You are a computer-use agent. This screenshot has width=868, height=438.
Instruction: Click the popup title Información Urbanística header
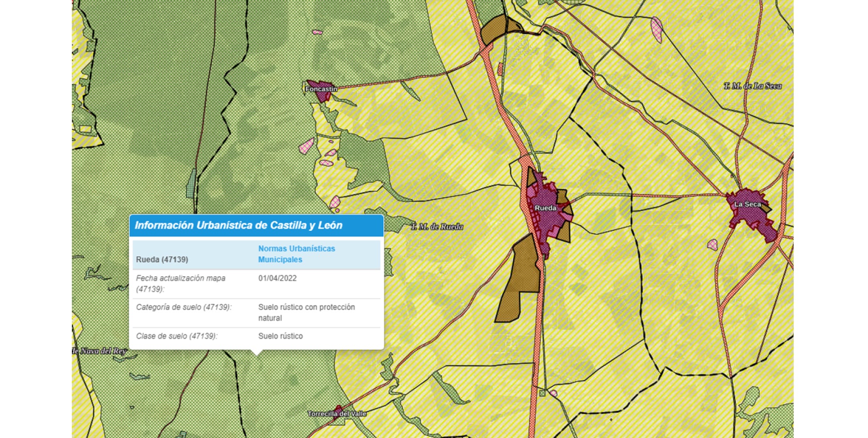238,225
